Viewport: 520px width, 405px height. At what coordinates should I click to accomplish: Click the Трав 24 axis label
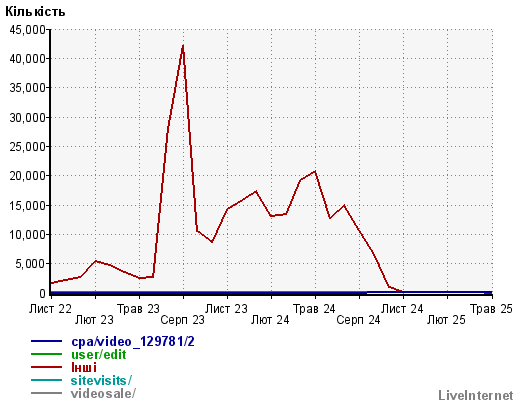click(314, 309)
